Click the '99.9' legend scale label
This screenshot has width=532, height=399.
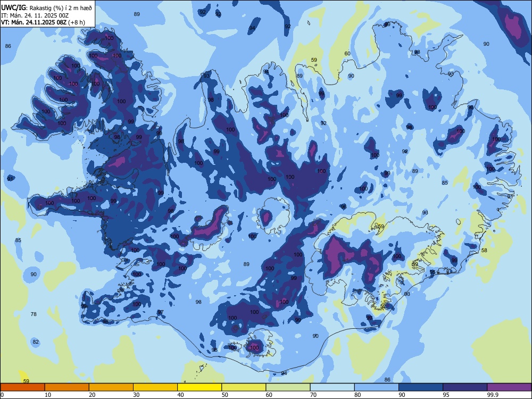click(x=493, y=395)
